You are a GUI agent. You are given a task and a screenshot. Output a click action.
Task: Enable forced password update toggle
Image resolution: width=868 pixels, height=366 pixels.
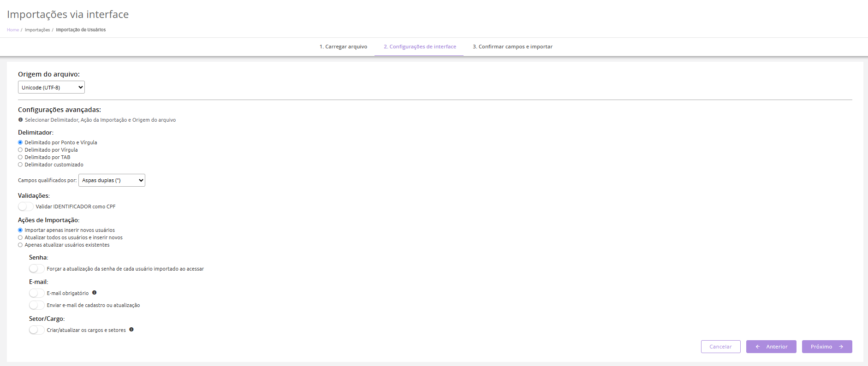click(x=37, y=269)
